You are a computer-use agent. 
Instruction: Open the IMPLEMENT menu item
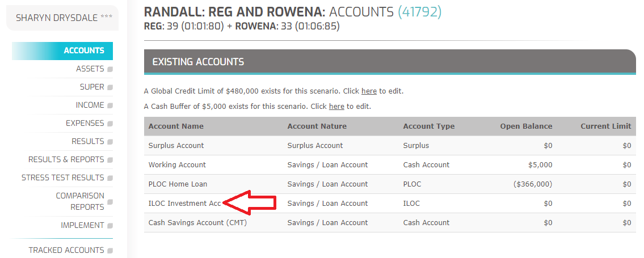pyautogui.click(x=82, y=225)
